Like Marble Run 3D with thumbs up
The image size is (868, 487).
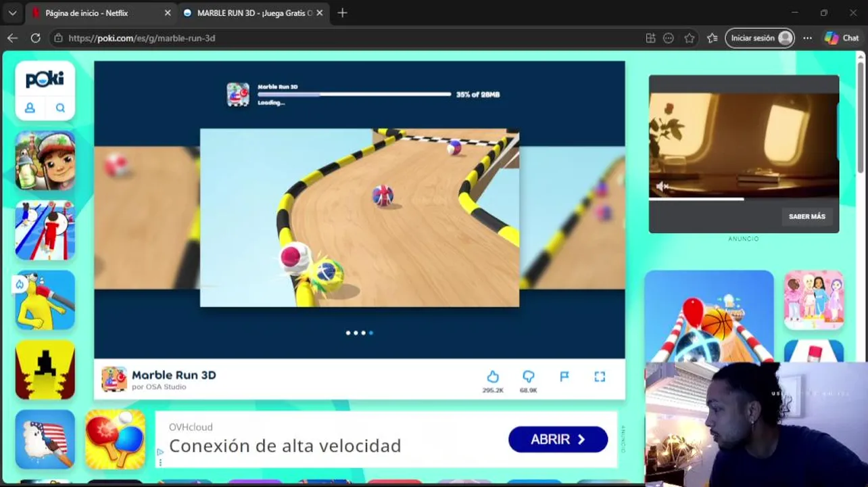pyautogui.click(x=493, y=377)
